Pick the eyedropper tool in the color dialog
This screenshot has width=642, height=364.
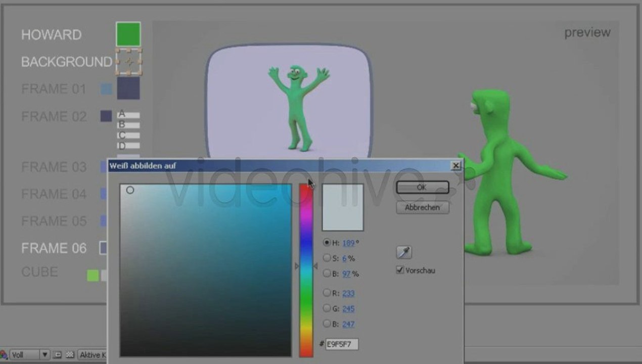pos(404,252)
